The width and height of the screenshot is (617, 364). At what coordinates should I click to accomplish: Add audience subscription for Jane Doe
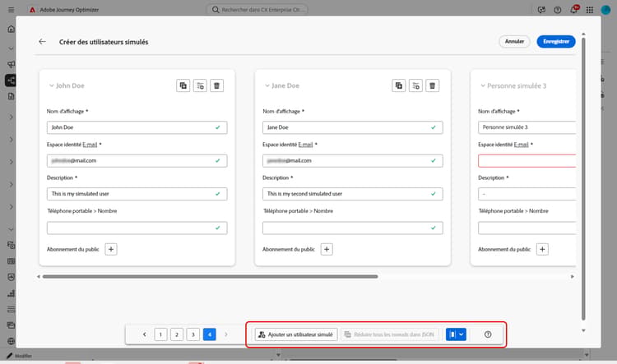point(327,249)
